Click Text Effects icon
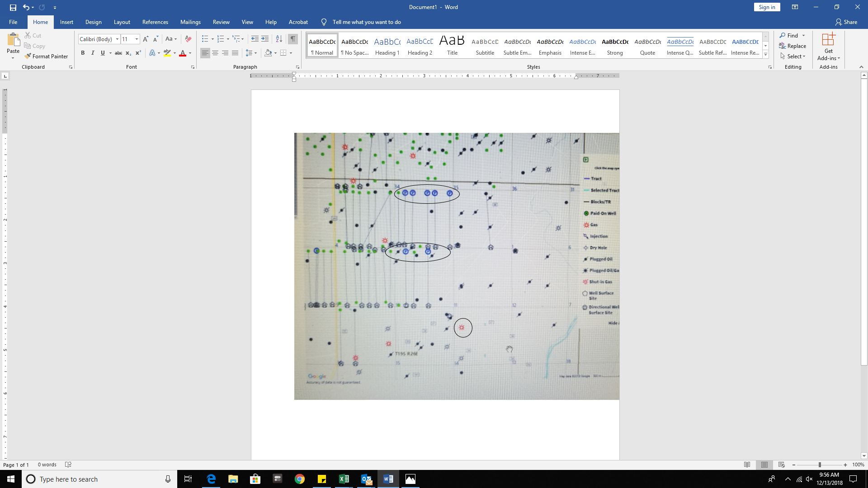The height and width of the screenshot is (488, 868). tap(152, 53)
